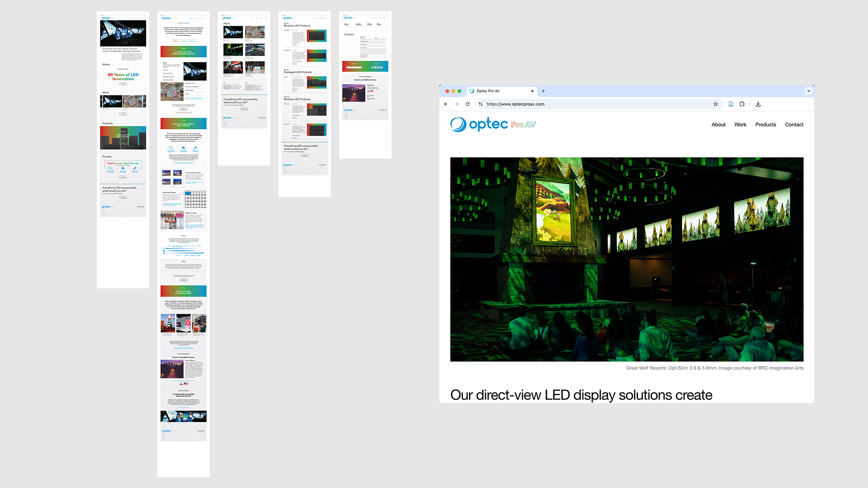This screenshot has width=868, height=488.
Task: Click the hero image in the home page mockup
Action: pos(123,33)
